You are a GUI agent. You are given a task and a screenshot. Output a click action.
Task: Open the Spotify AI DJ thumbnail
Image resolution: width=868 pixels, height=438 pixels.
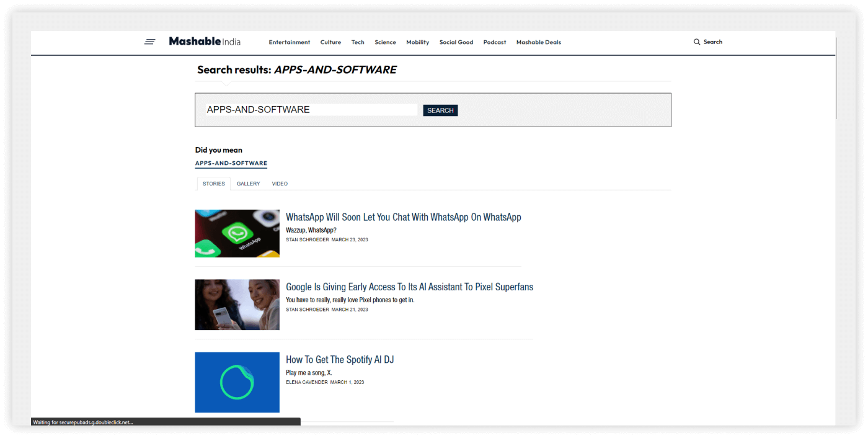tap(237, 382)
